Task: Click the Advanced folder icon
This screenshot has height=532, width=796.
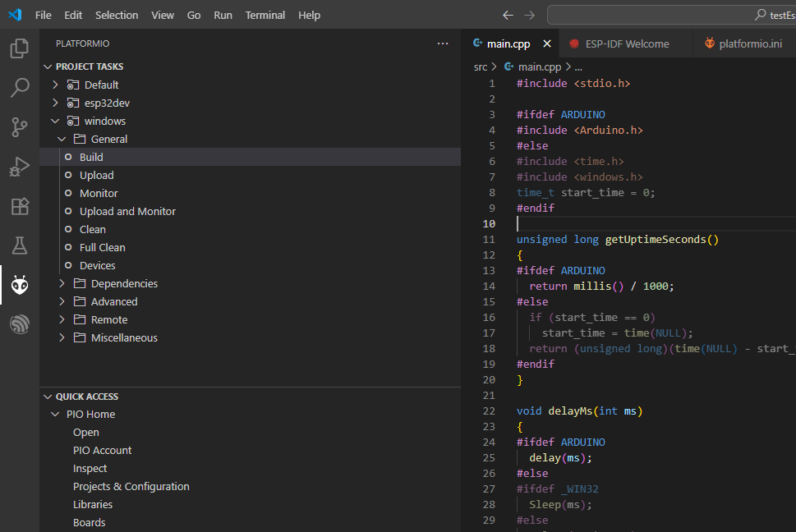Action: point(80,302)
